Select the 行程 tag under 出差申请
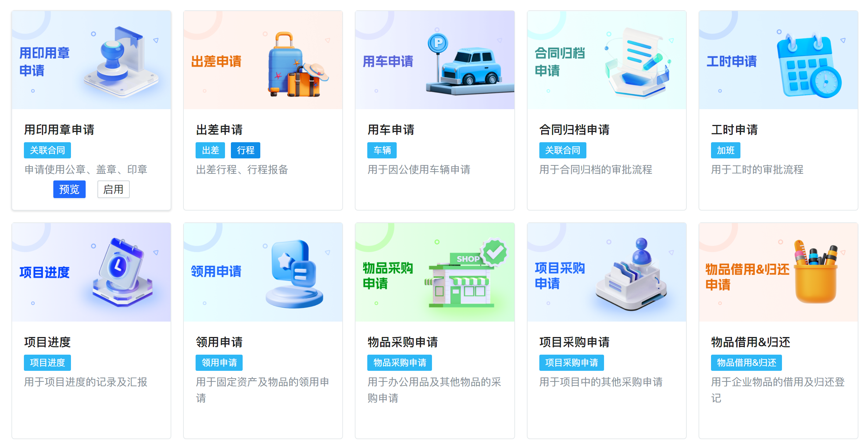Viewport: 868px width, 448px height. 246,150
